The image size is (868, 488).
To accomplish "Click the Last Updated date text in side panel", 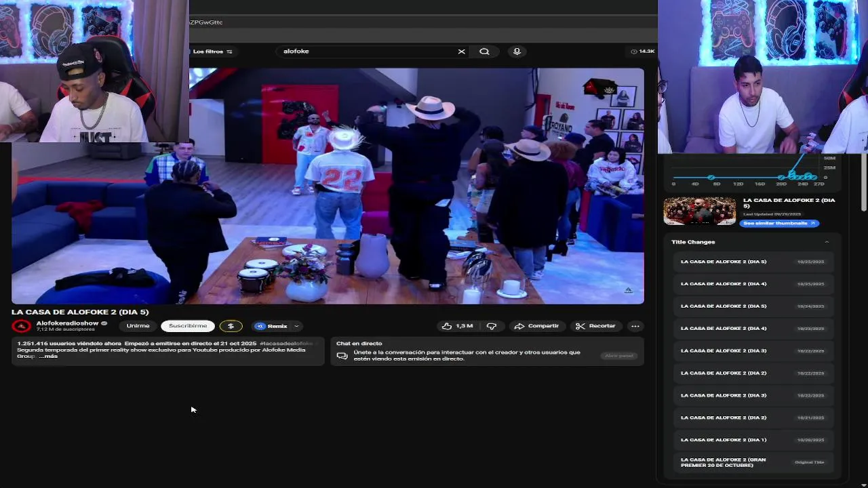I will coord(772,214).
